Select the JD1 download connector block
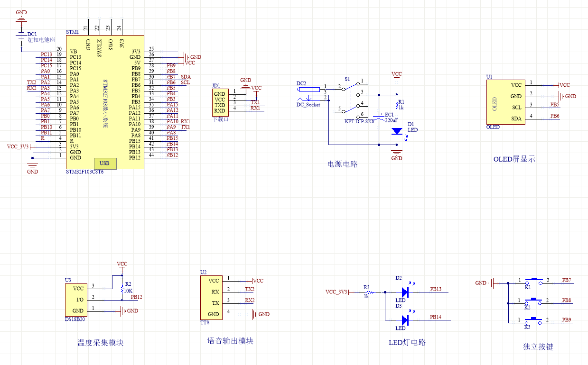This screenshot has width=588, height=365. coord(219,102)
